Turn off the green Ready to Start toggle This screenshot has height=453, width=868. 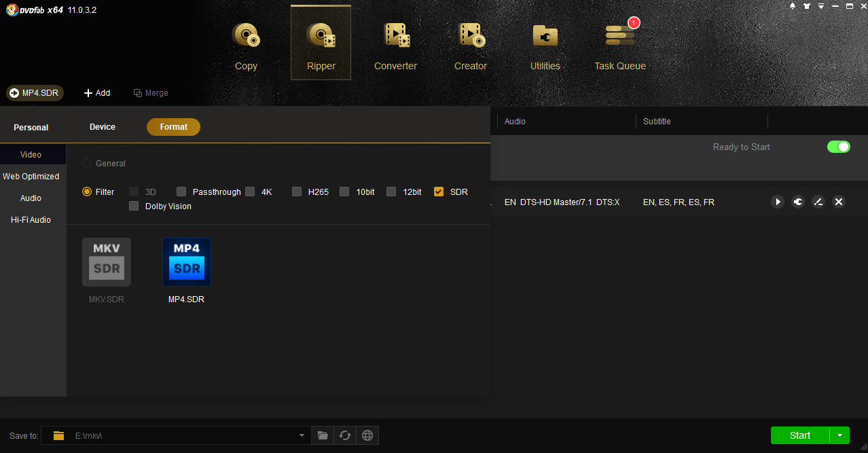click(x=838, y=147)
